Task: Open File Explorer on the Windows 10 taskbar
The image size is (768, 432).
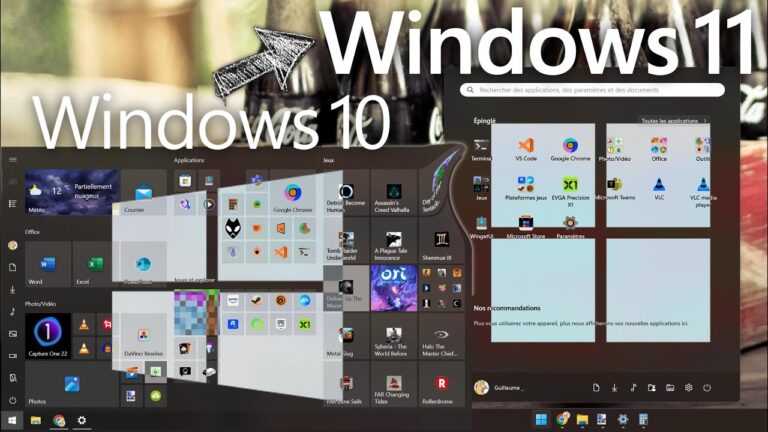Action: point(36,420)
